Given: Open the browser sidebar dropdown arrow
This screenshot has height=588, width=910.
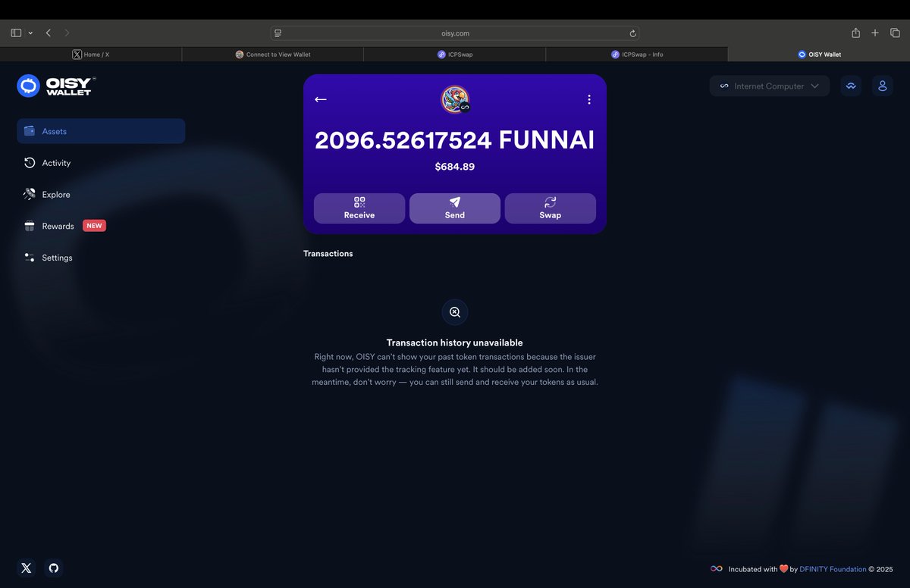Looking at the screenshot, I should pyautogui.click(x=30, y=33).
